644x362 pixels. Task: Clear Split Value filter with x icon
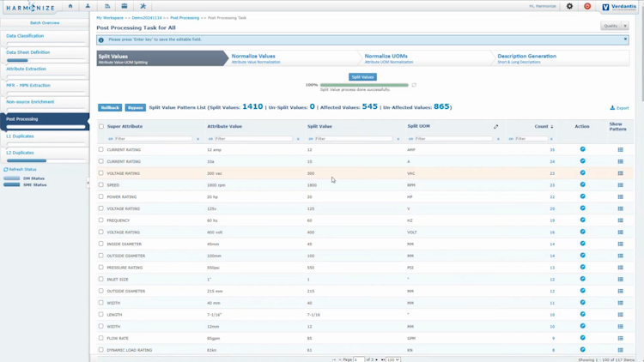(398, 139)
